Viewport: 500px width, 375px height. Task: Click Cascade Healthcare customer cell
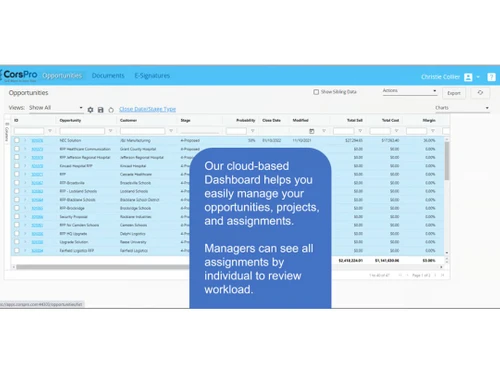coord(136,174)
